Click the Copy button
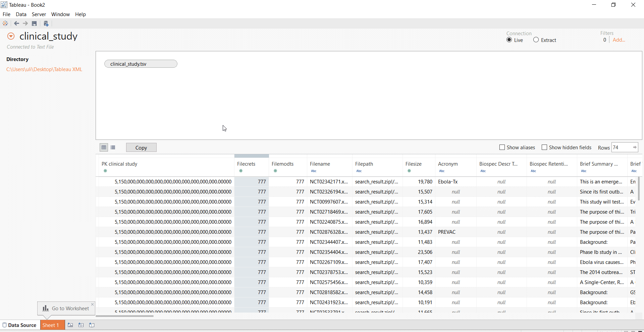 141,148
